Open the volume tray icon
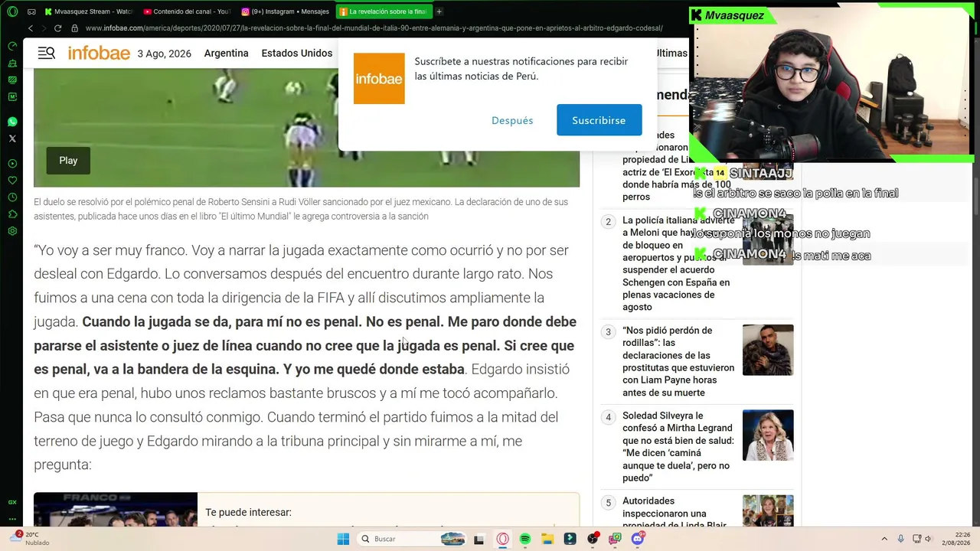The width and height of the screenshot is (980, 551). 928,539
